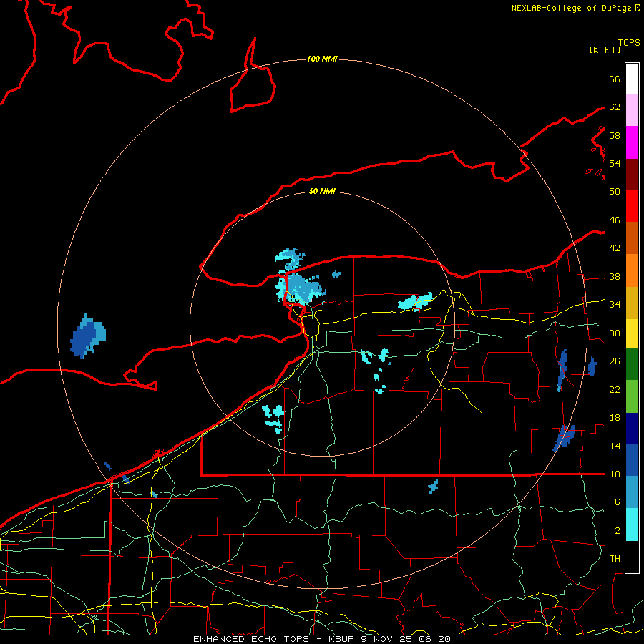Click the black threshold swatch beside TH
Image resolution: width=644 pixels, height=644 pixels.
point(632,557)
